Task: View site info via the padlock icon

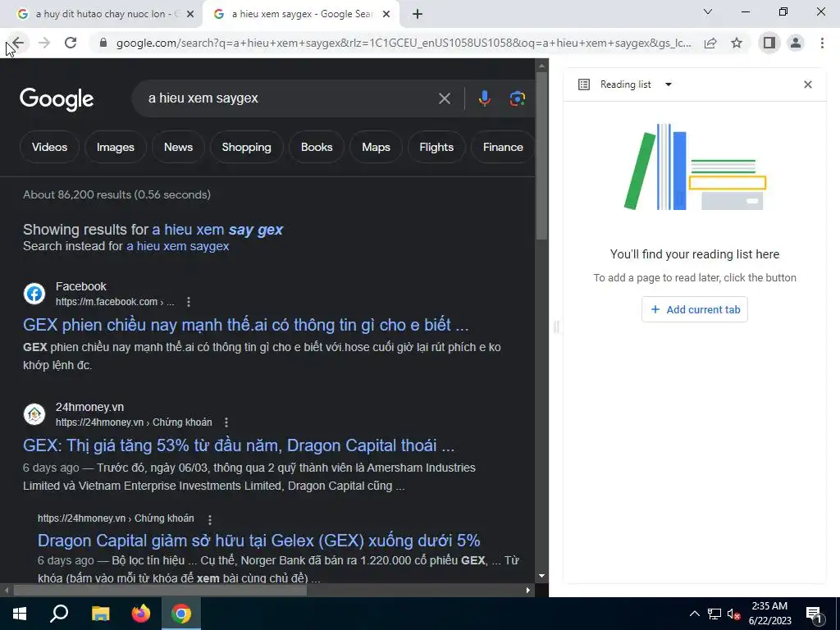Action: click(103, 43)
